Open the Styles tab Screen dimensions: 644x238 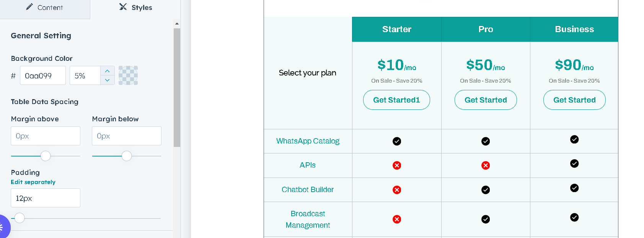(136, 8)
